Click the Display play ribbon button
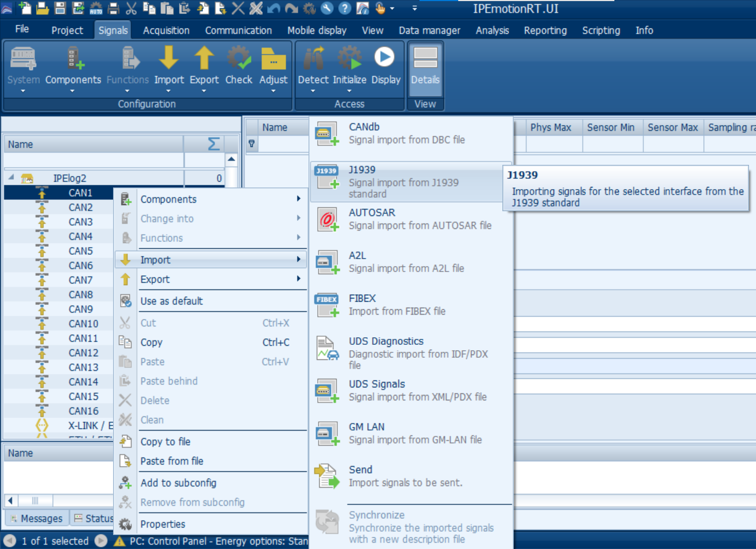This screenshot has height=549, width=756. 386,66
